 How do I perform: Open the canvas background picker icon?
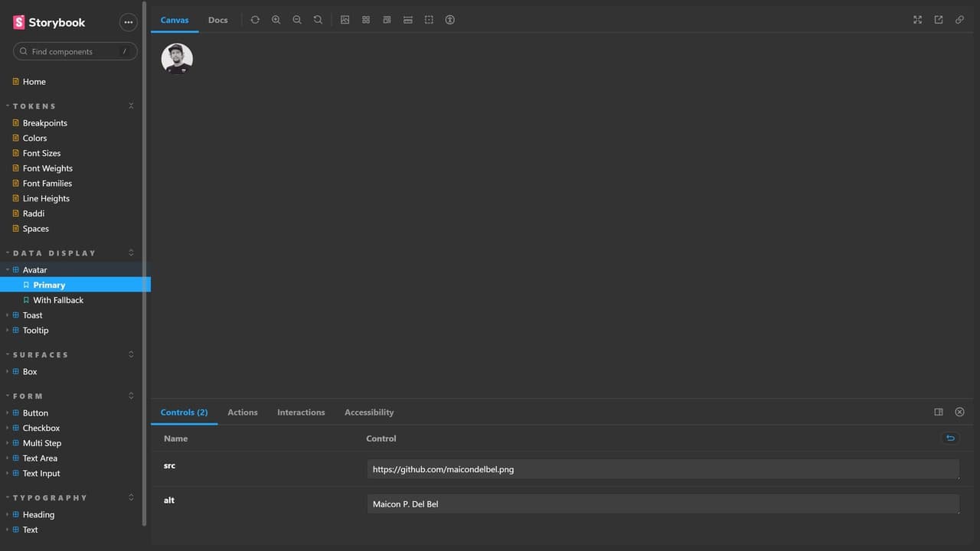345,20
